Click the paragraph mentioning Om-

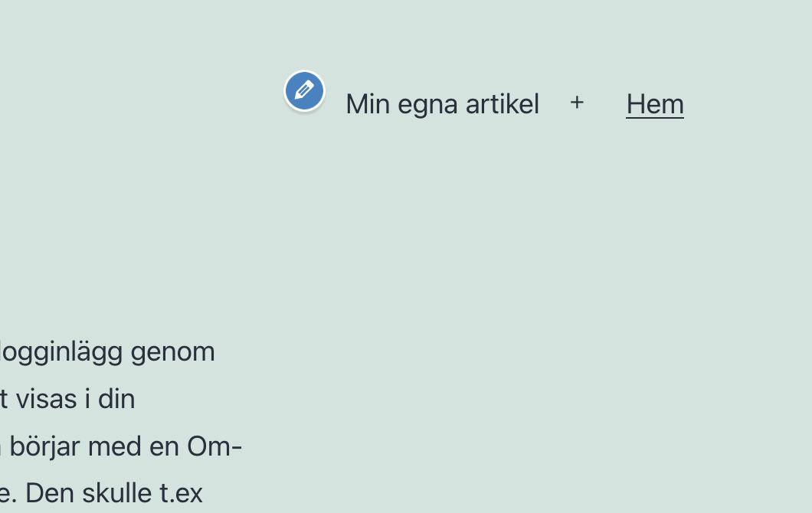click(x=121, y=446)
